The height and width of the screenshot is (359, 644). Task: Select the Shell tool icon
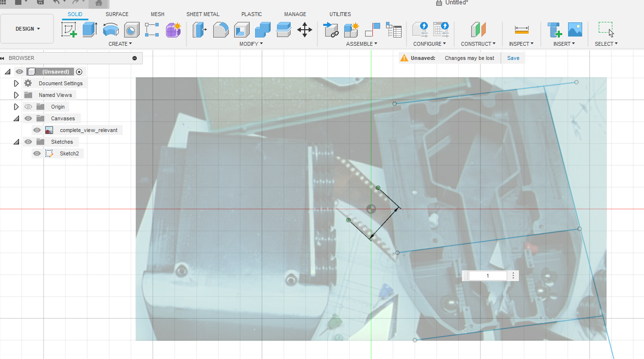(242, 30)
